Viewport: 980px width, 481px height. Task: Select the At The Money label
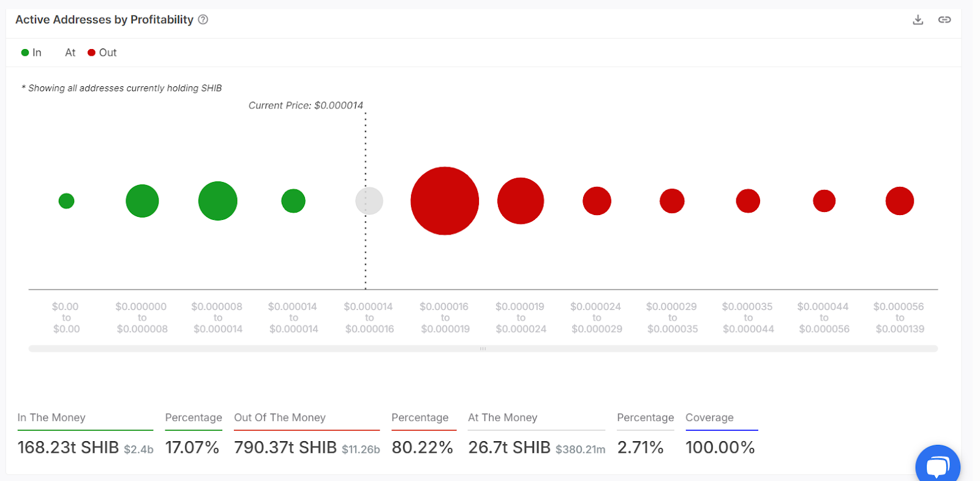tap(502, 417)
